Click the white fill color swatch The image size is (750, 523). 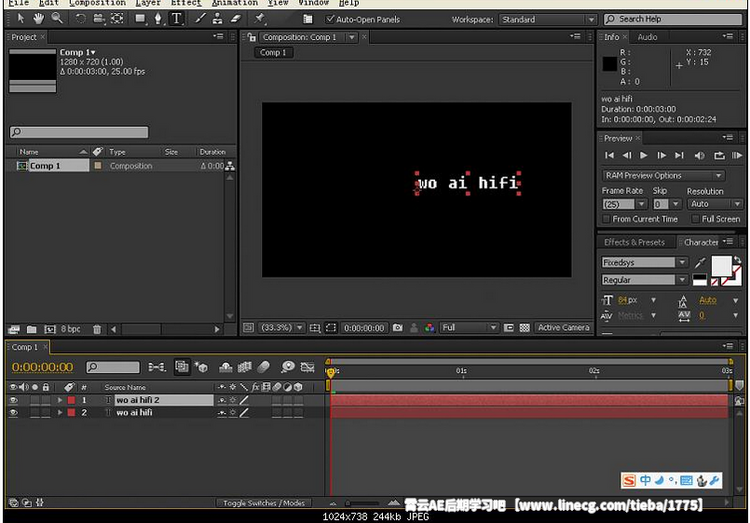coord(721,266)
